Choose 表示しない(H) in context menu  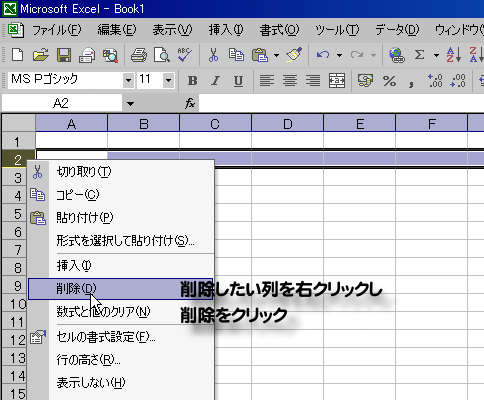(121, 383)
